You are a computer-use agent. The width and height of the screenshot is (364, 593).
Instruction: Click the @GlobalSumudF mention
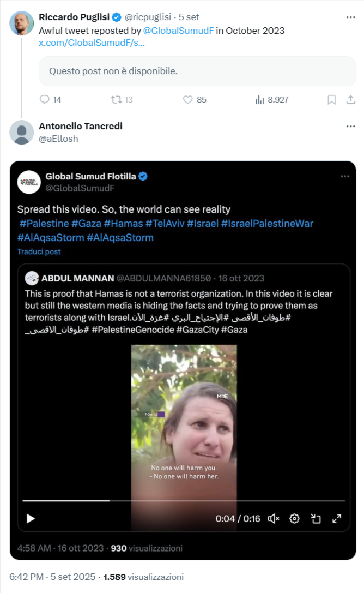coord(178,31)
